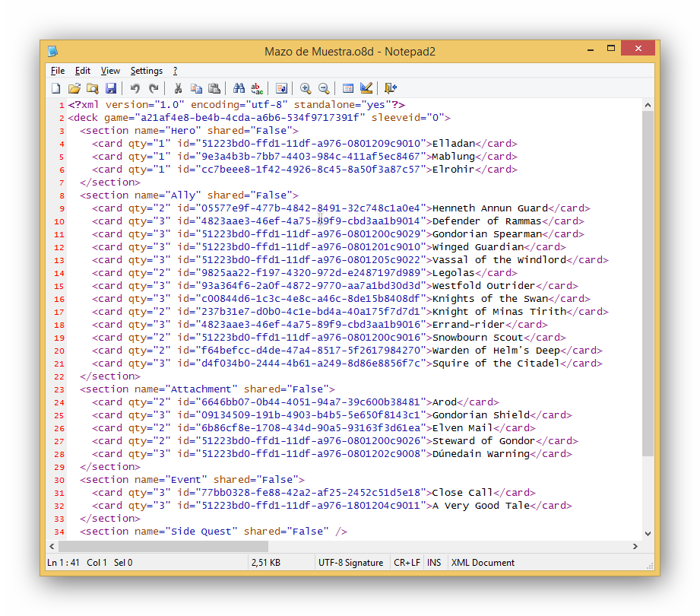Click vertical scrollbar down arrow

[x=648, y=533]
